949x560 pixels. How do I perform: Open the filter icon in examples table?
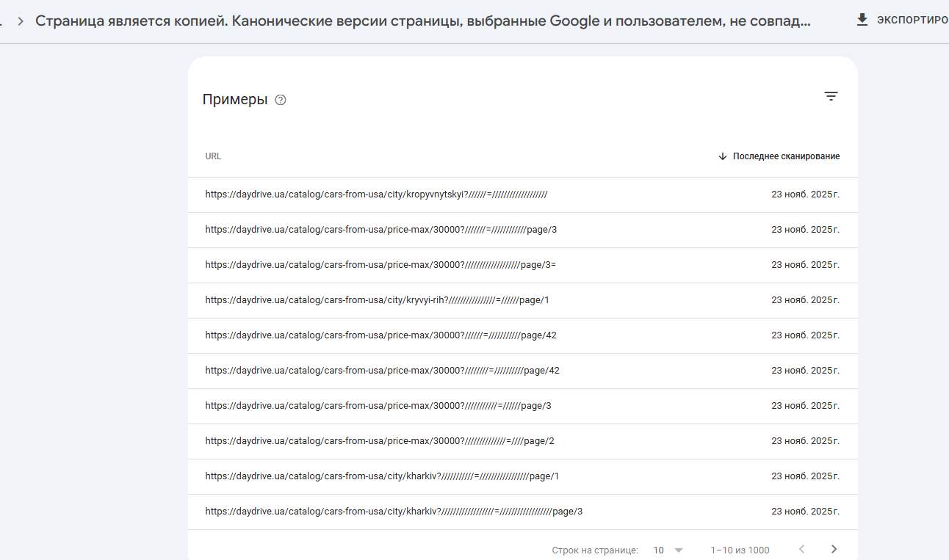pos(831,96)
